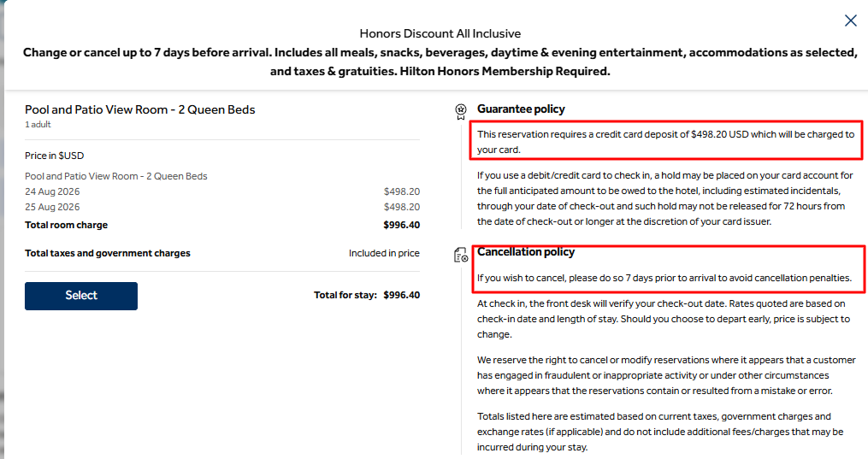Click the Pool and Patio View Room heading

140,109
